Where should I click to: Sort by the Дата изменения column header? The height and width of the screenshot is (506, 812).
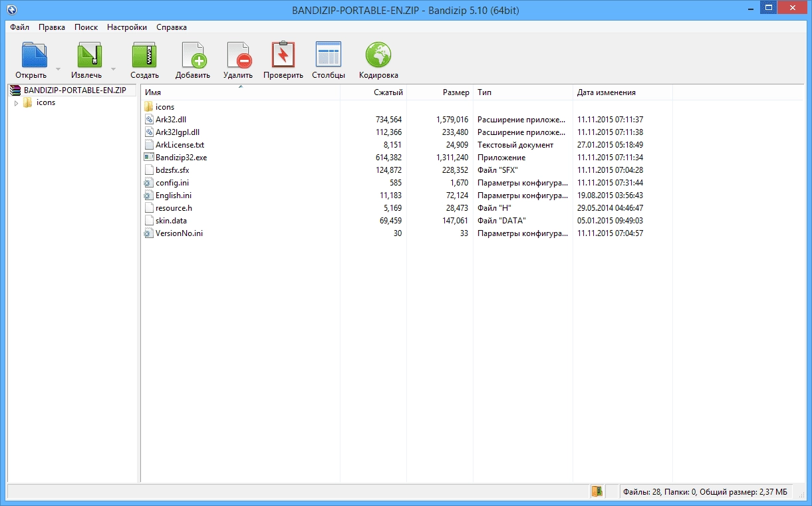click(x=622, y=92)
